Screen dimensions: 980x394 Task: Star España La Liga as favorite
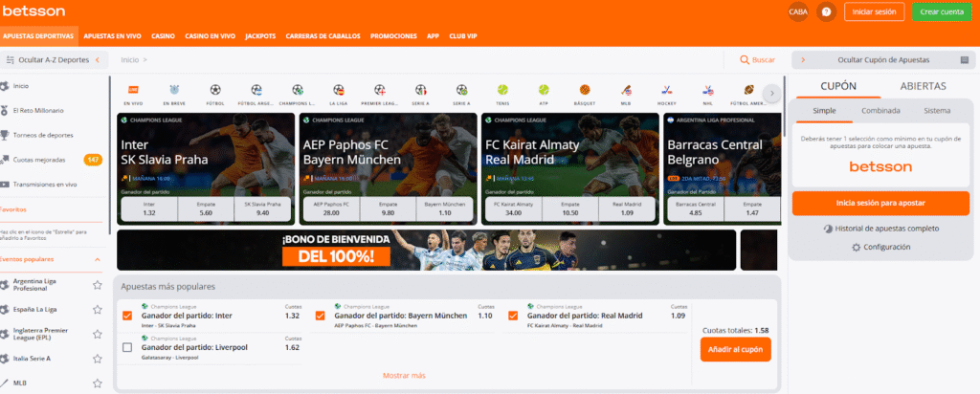click(97, 309)
